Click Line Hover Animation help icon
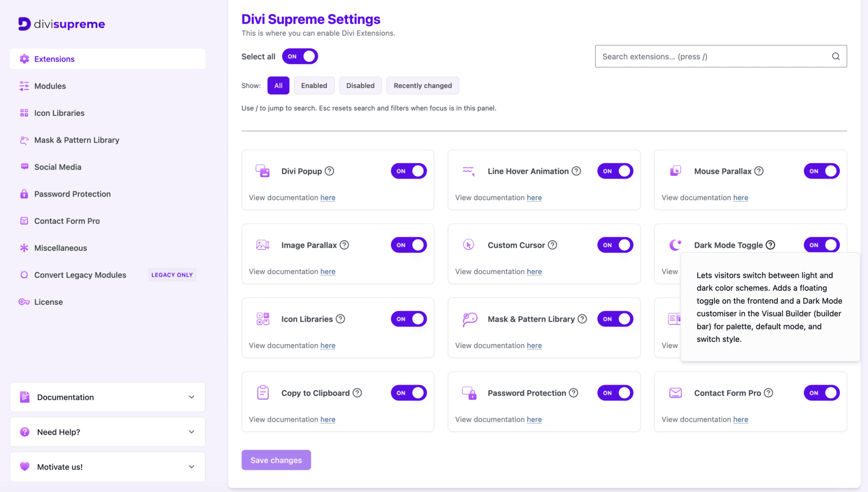 577,171
